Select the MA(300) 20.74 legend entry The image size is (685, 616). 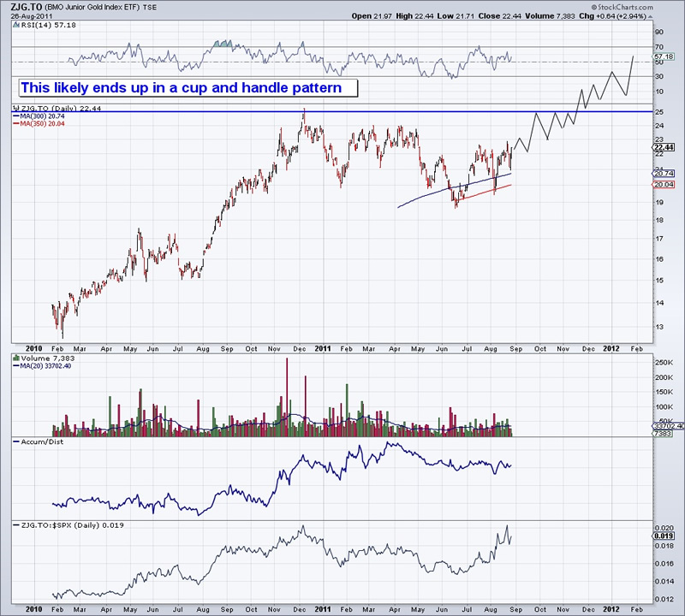point(39,116)
